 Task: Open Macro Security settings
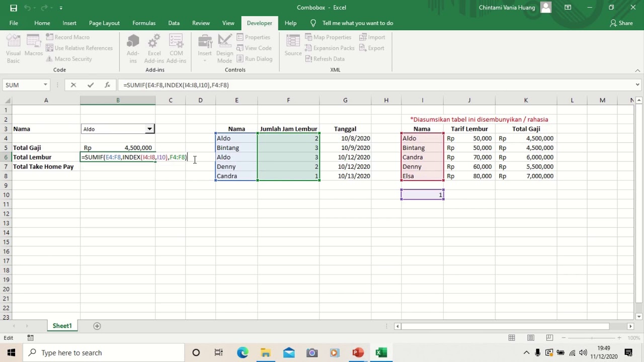coord(68,59)
